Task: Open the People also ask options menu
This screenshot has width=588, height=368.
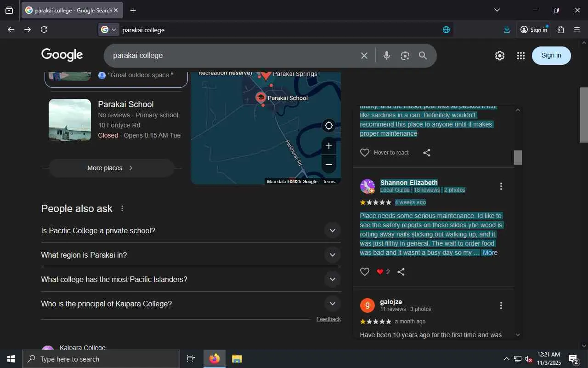Action: click(122, 208)
